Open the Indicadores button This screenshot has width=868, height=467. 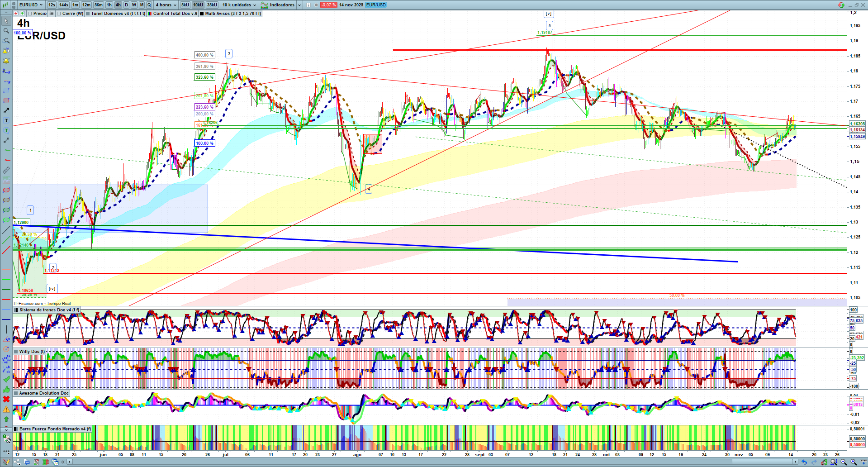coord(281,5)
